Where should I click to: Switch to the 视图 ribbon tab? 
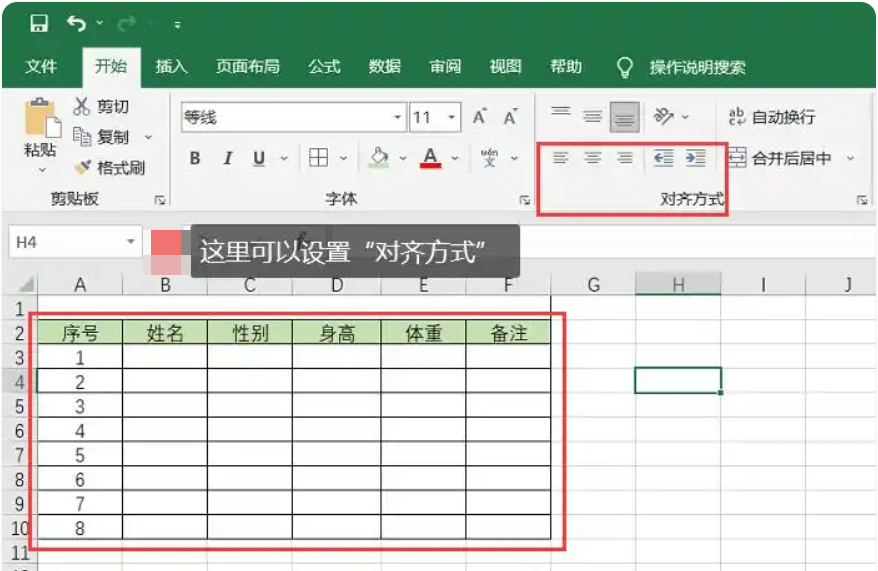pyautogui.click(x=506, y=67)
